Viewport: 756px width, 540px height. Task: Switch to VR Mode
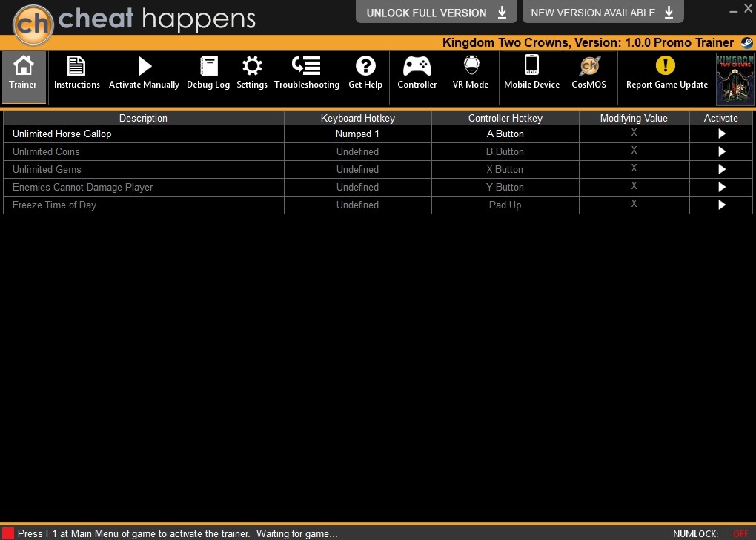coord(471,73)
